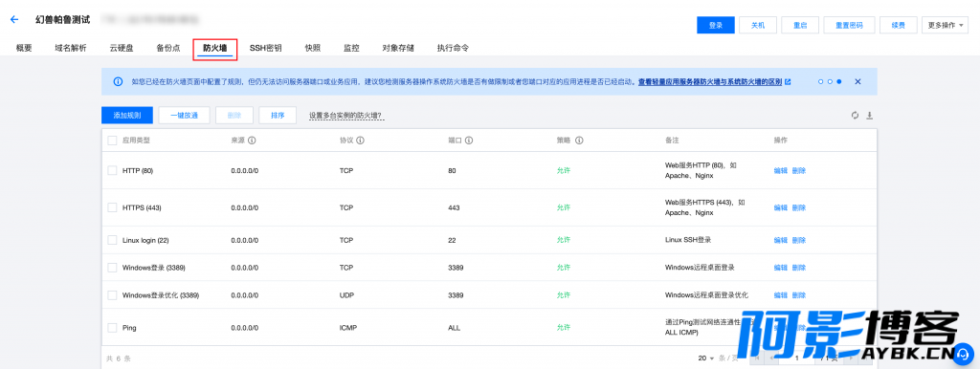The width and height of the screenshot is (980, 369).
Task: Switch to the 对象存储 tab
Action: (x=398, y=48)
